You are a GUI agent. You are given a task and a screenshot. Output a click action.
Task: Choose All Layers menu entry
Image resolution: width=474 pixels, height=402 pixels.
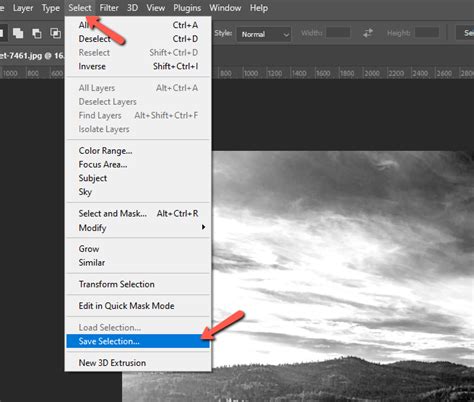tap(138, 88)
